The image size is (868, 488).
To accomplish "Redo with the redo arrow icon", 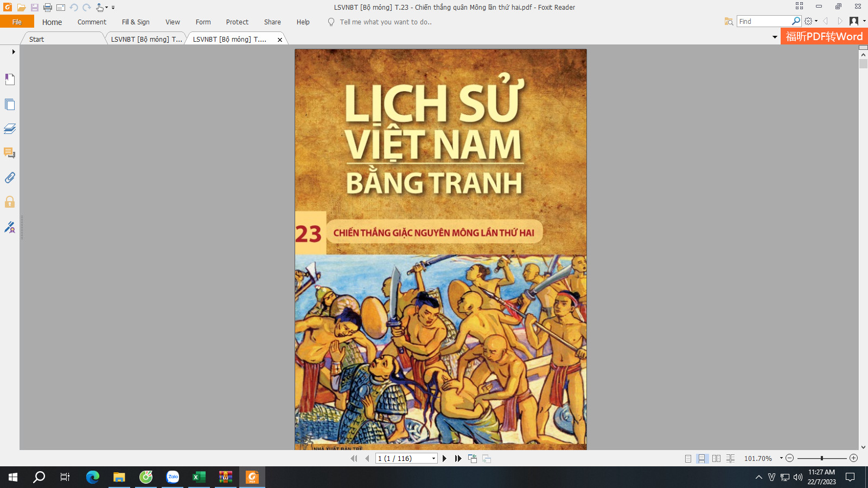I will [87, 8].
